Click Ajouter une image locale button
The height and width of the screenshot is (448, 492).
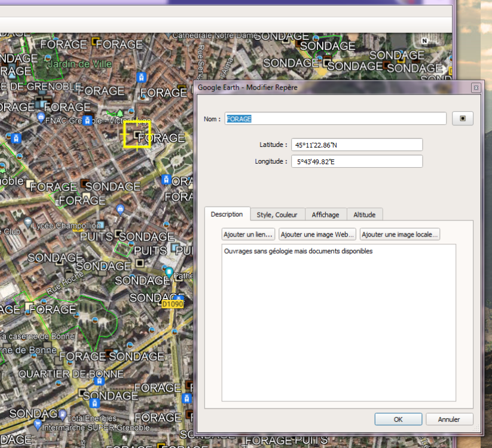point(401,235)
